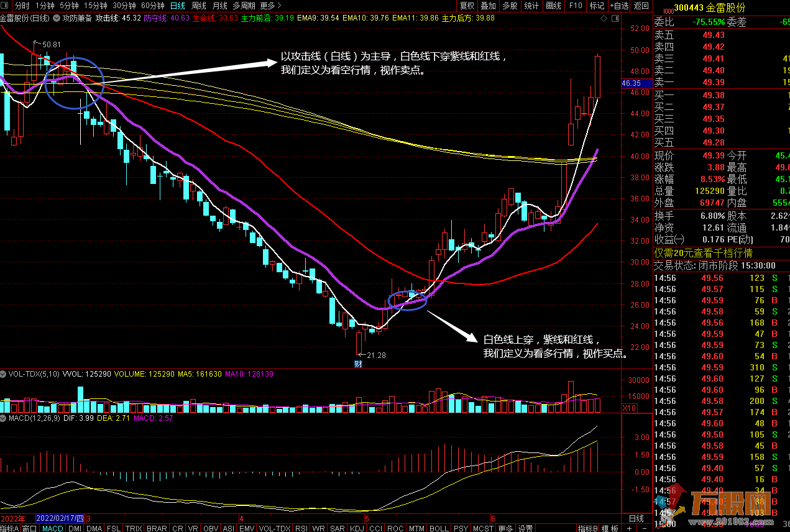Screen dimensions: 790x532
Task: Select the BRAR indicator tab
Action: (x=157, y=528)
